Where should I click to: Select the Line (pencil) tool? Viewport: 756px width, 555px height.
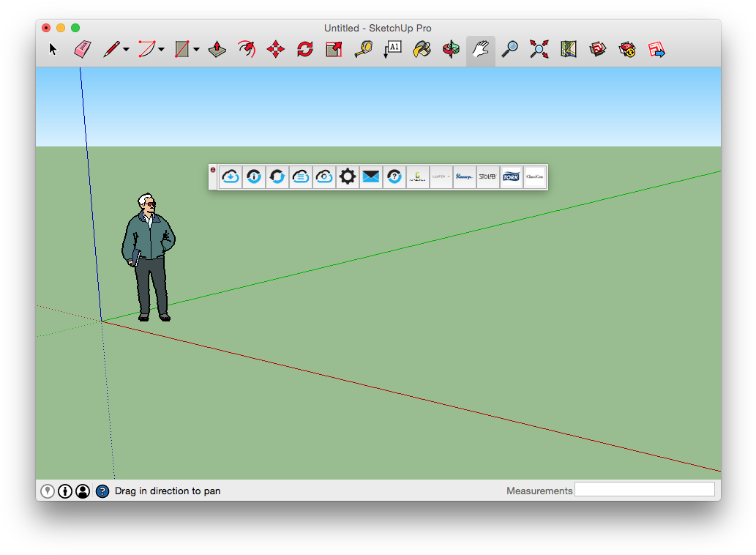(x=111, y=49)
